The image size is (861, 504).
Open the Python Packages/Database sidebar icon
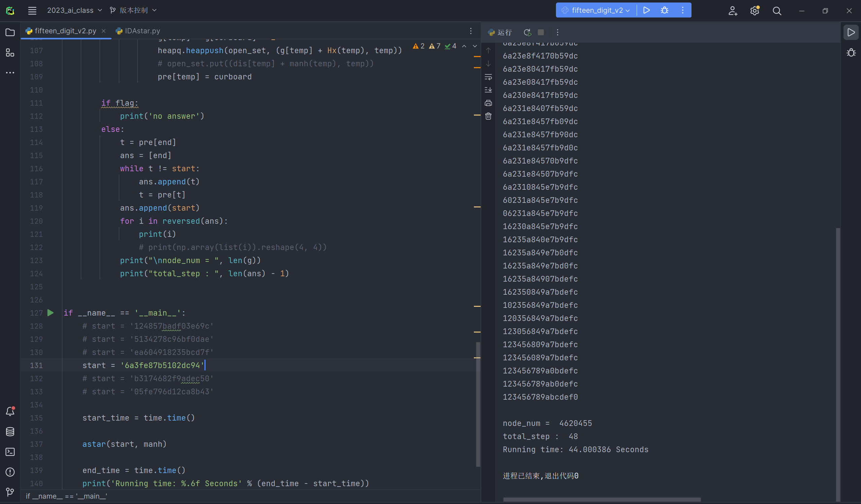(x=10, y=432)
